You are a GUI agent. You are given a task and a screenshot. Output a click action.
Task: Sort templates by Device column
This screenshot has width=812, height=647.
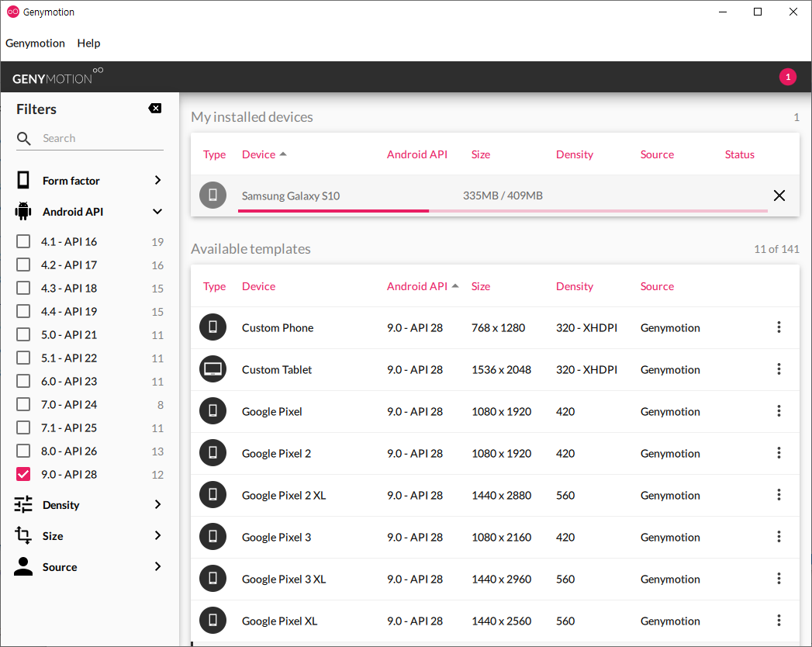click(258, 286)
